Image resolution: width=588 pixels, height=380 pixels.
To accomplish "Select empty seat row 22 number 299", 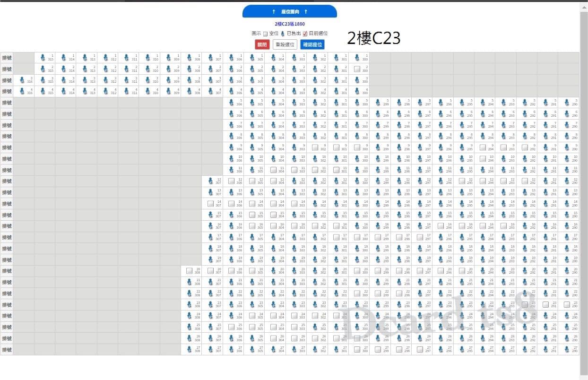I will click(x=378, y=294).
